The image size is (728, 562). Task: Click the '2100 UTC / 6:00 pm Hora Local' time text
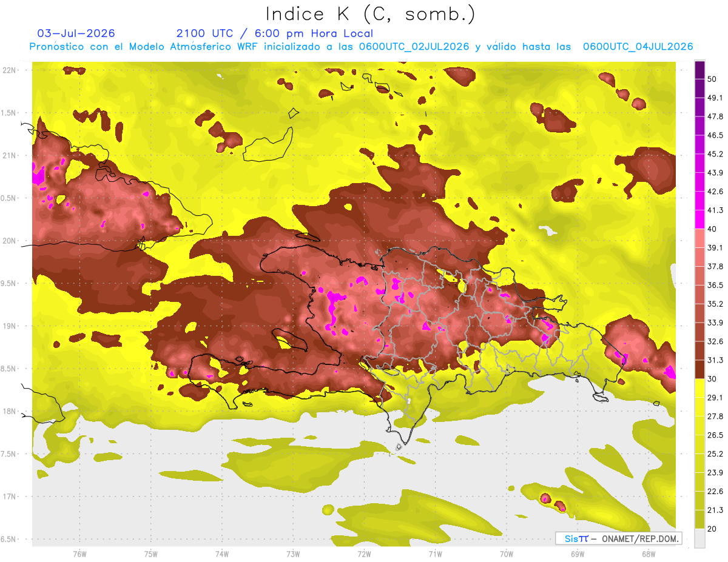coord(275,33)
